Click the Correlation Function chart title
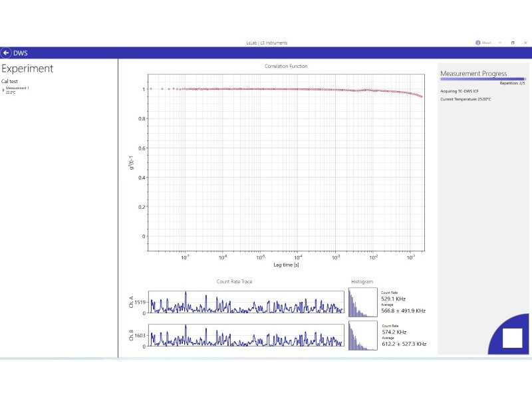This screenshot has width=532, height=399. (x=286, y=66)
